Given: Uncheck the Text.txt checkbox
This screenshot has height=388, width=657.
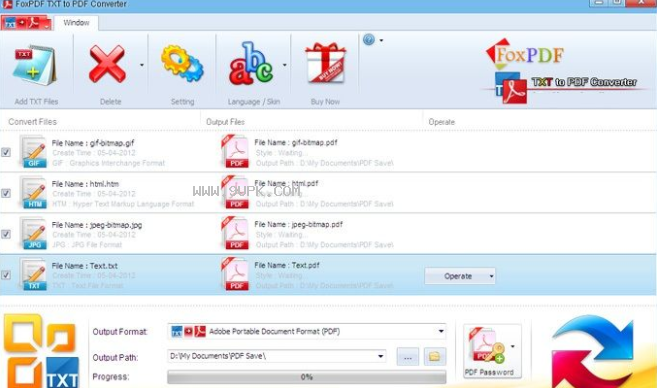Looking at the screenshot, I should click(6, 275).
